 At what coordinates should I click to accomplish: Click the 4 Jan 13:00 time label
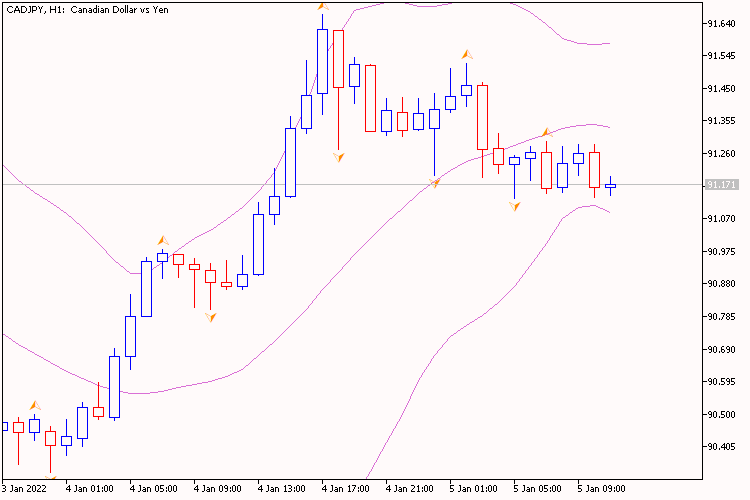pos(282,489)
